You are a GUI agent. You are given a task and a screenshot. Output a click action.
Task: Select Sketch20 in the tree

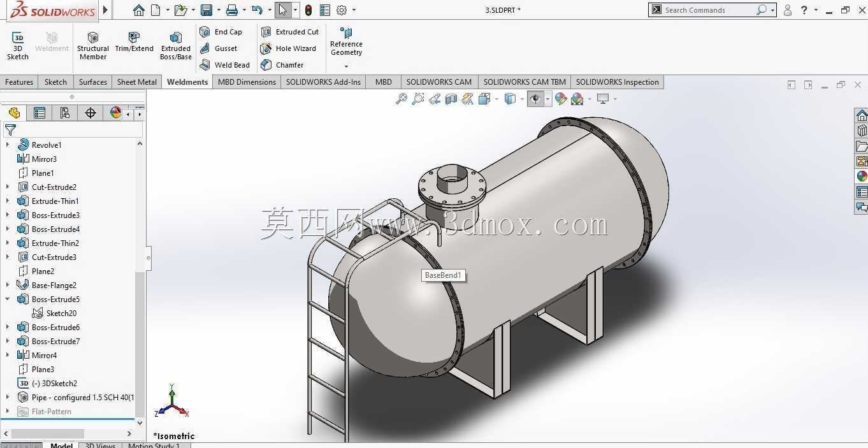(55, 313)
